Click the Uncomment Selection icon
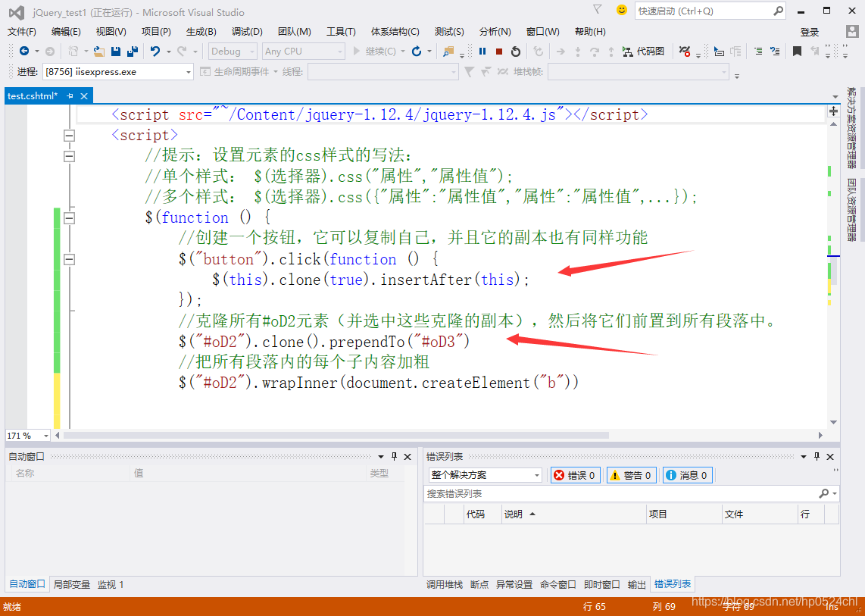Viewport: 865px width, 616px height. click(x=775, y=52)
